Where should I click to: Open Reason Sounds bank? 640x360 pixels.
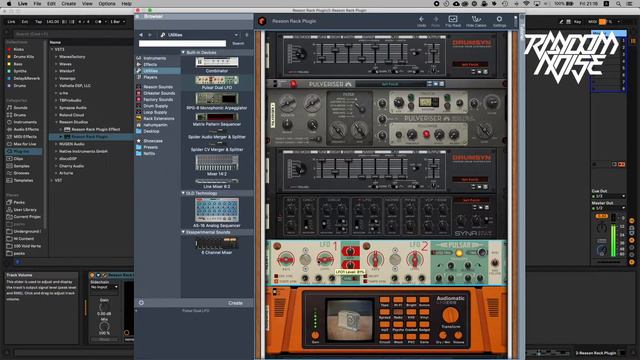coord(158,87)
